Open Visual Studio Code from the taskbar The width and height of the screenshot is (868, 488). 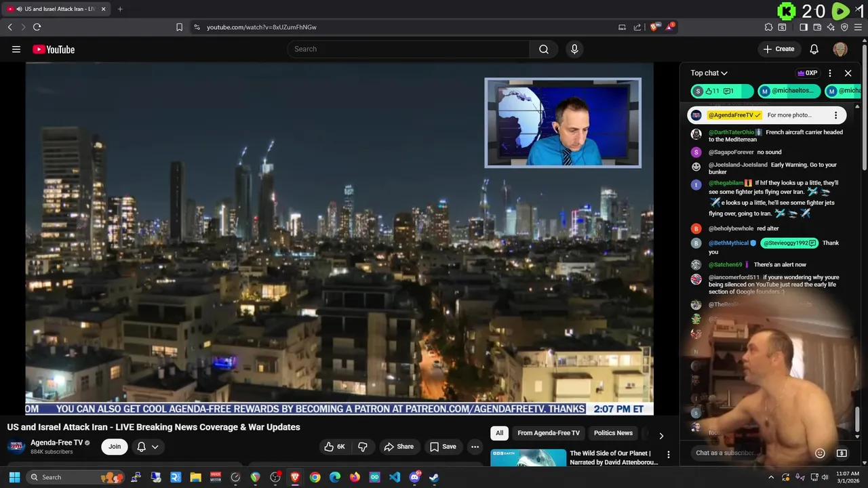[395, 477]
